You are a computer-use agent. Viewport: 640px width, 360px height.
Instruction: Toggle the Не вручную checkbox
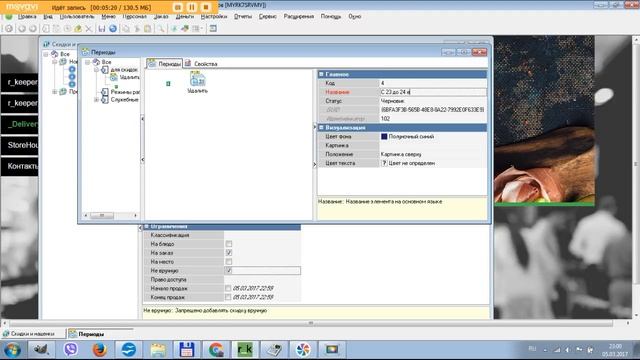pos(229,271)
